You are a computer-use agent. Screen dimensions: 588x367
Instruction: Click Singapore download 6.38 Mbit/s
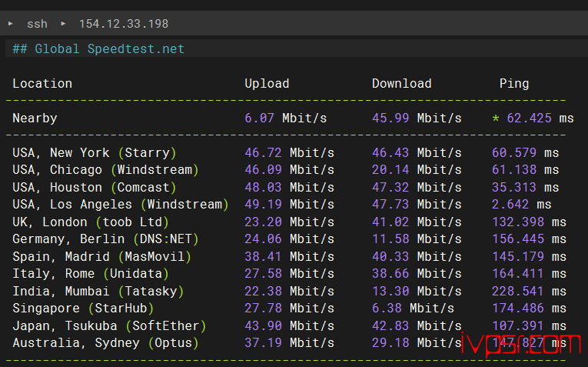pyautogui.click(x=413, y=308)
